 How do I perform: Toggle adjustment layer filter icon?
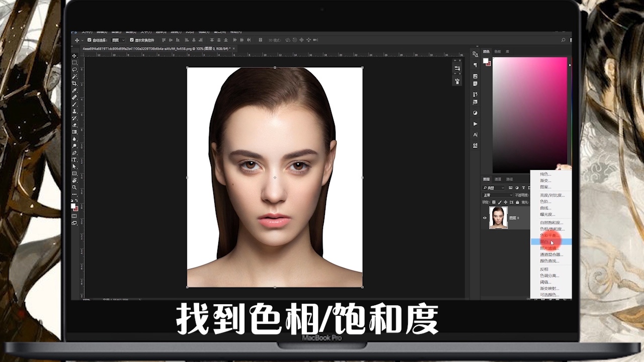(x=517, y=188)
